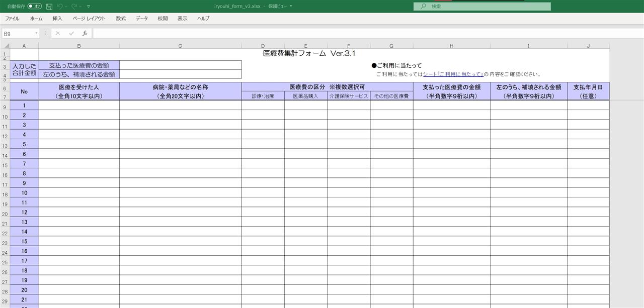Image resolution: width=644 pixels, height=308 pixels.
Task: Select the 診療・治療 cell for No 3
Action: click(x=263, y=125)
